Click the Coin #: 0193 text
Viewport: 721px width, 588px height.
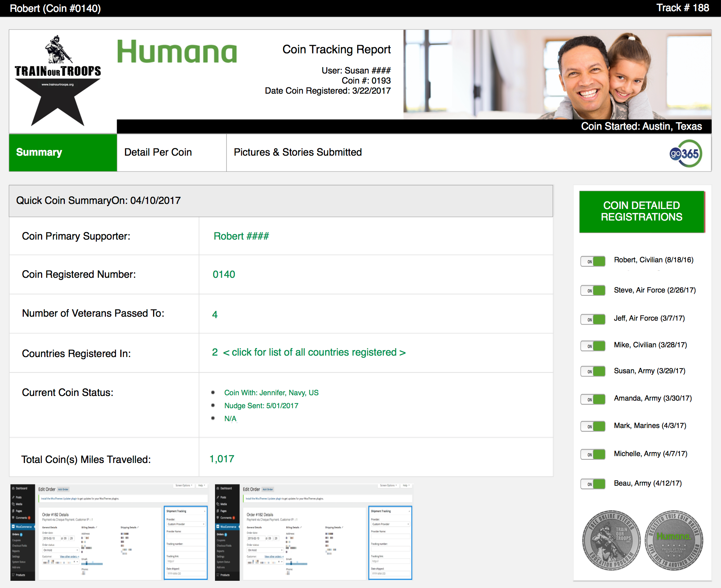[366, 81]
